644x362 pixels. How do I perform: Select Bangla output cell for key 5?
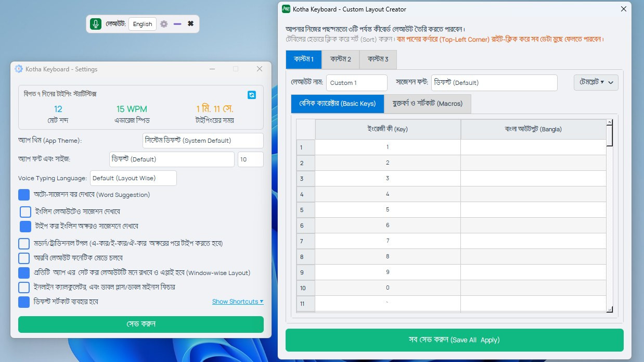point(533,210)
